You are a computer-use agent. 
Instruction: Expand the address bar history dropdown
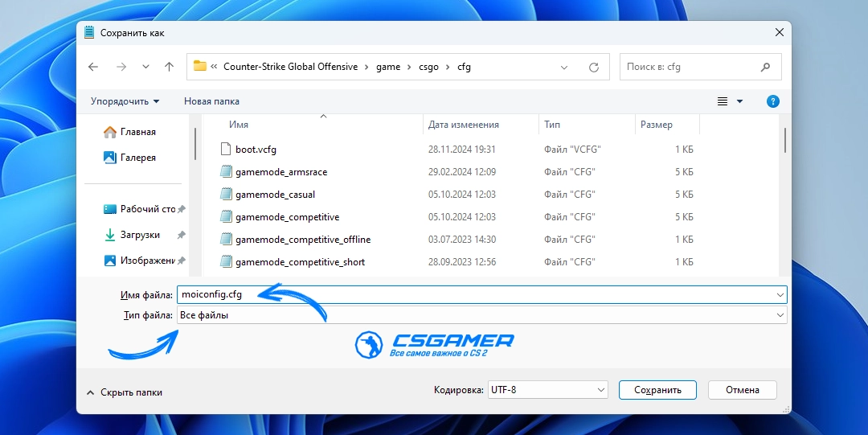(564, 68)
